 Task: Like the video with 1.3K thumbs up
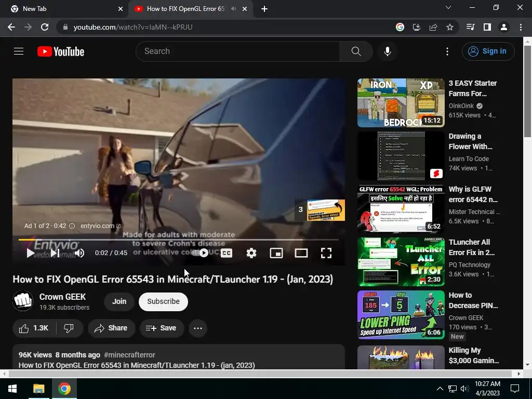[34, 328]
